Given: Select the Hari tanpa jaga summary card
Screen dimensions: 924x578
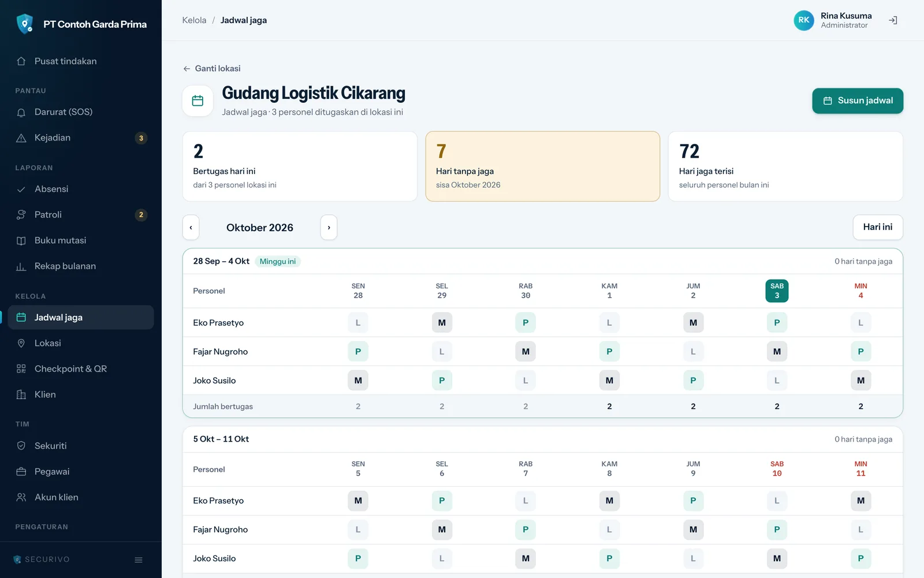Looking at the screenshot, I should point(543,166).
